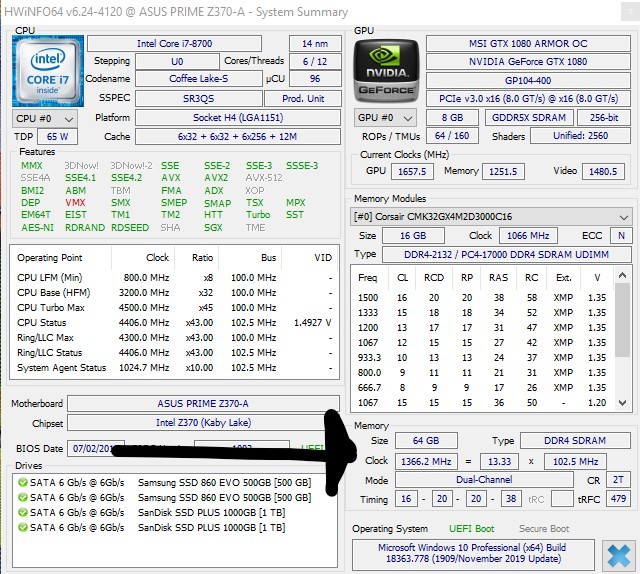
Task: Select the 1500 XMP timing row
Action: click(x=483, y=298)
